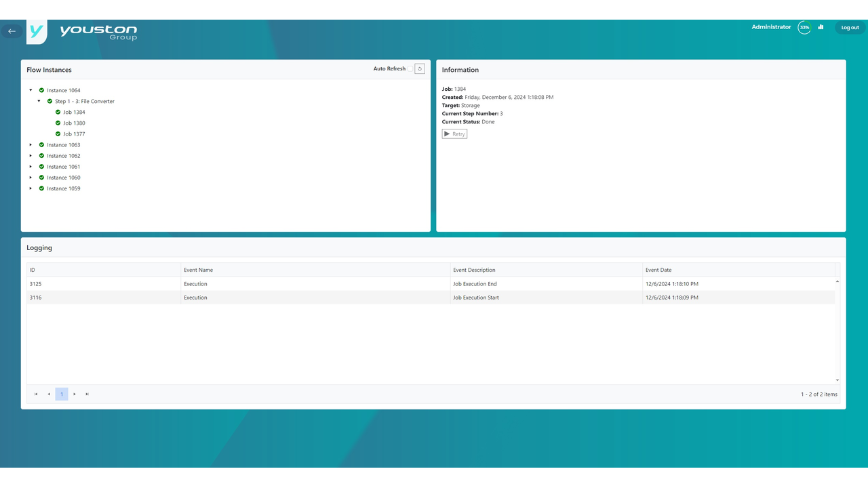Viewport: 868px width, 488px height.
Task: Click the logging scrollbar down arrow
Action: tap(837, 380)
